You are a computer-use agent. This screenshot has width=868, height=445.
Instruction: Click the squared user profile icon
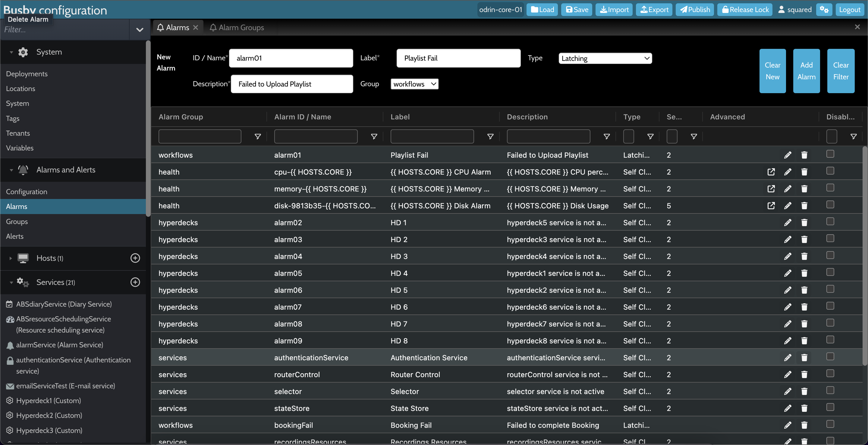(782, 9)
